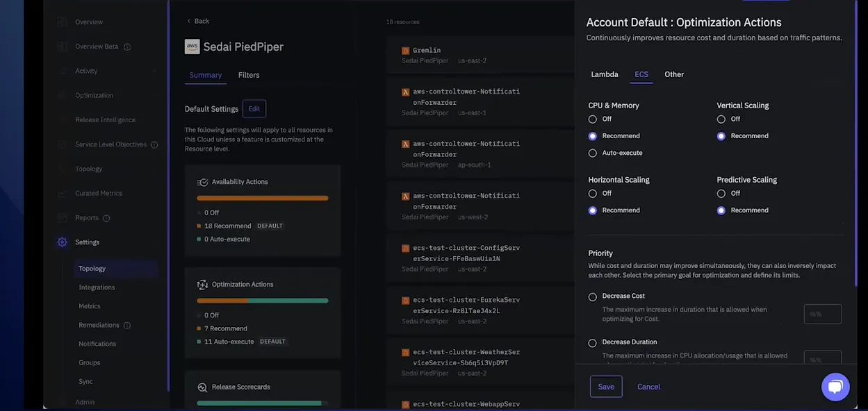Select Recommend under CPU & Memory
The width and height of the screenshot is (868, 411).
pos(593,136)
